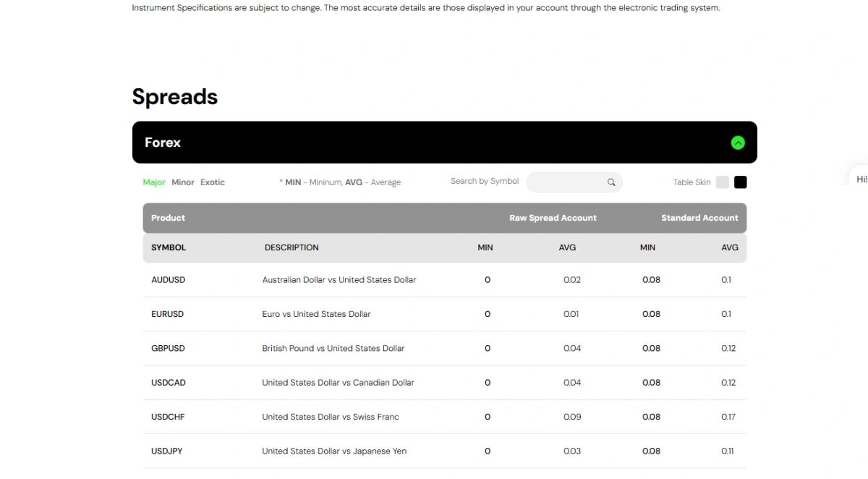Select the USDCHF symbol cell
The width and height of the screenshot is (868, 479).
tap(168, 417)
